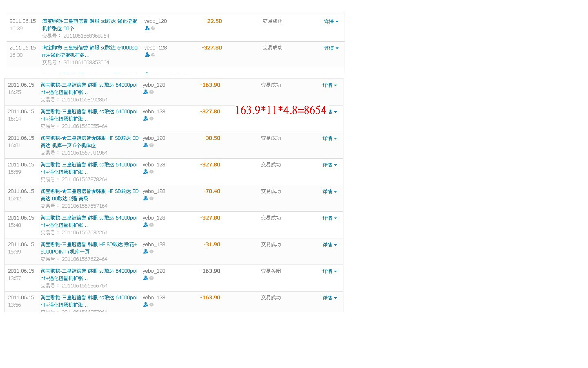Click the gray round icon in the 13:57 row
This screenshot has width=588, height=368.
(151, 278)
